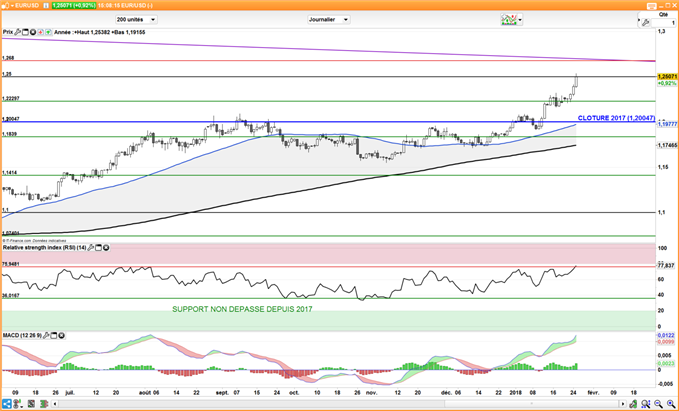679x411 pixels.
Task: Click the detach window icon in title bar
Action: 652,6
